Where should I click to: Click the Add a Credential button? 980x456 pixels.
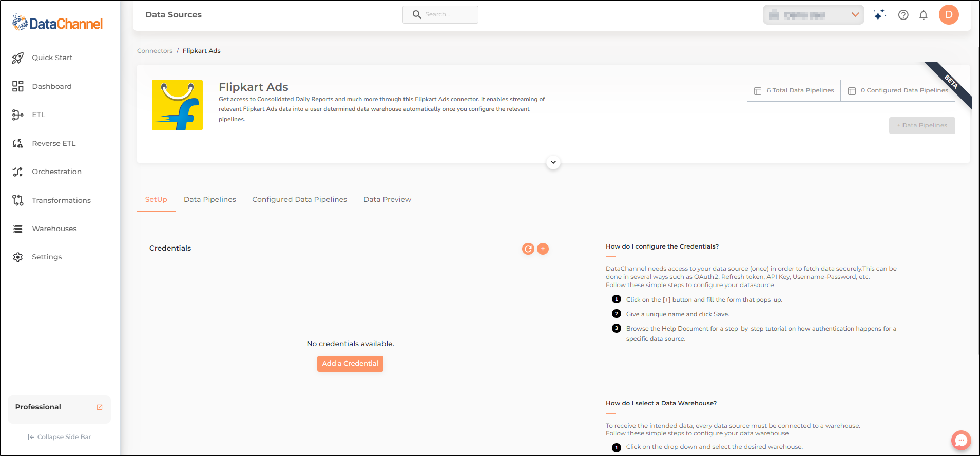350,364
